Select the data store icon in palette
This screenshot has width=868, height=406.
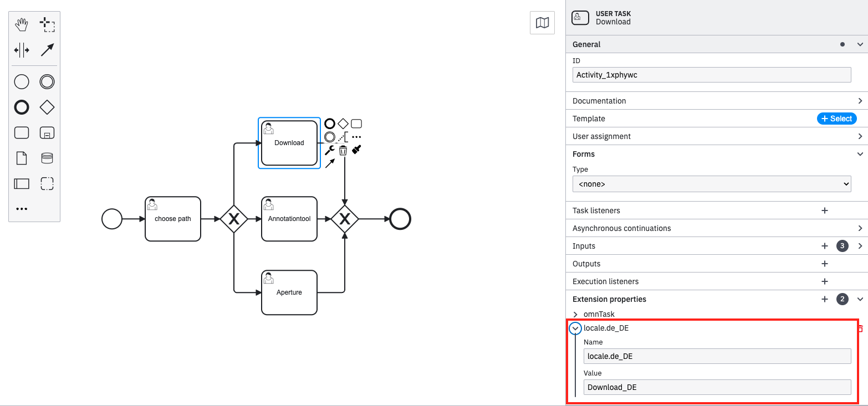click(47, 158)
